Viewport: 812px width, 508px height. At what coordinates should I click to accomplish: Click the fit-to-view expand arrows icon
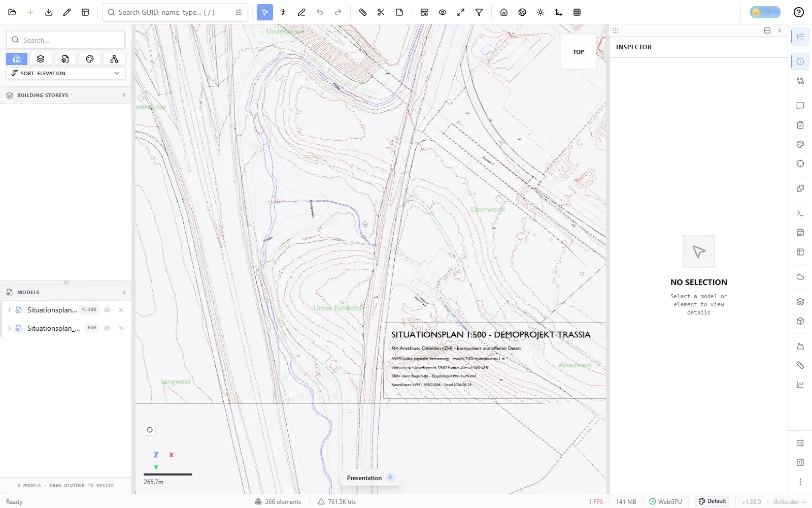[461, 12]
